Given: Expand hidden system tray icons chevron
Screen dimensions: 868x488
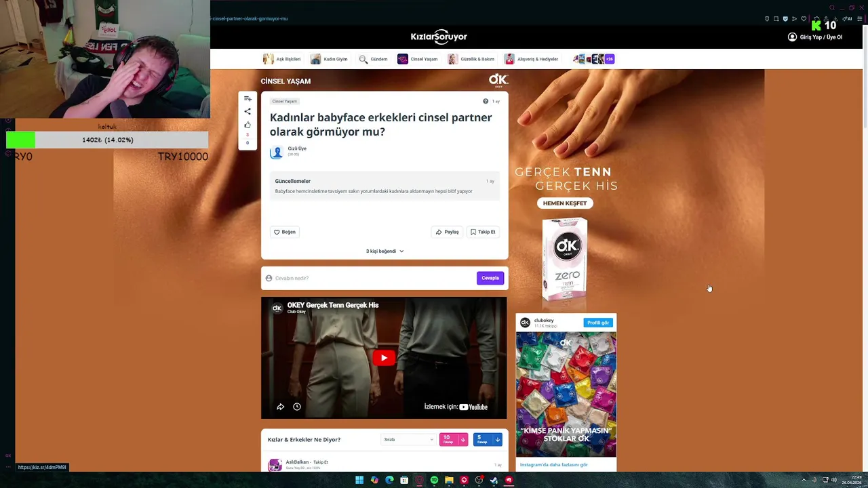Looking at the screenshot, I should (x=804, y=480).
